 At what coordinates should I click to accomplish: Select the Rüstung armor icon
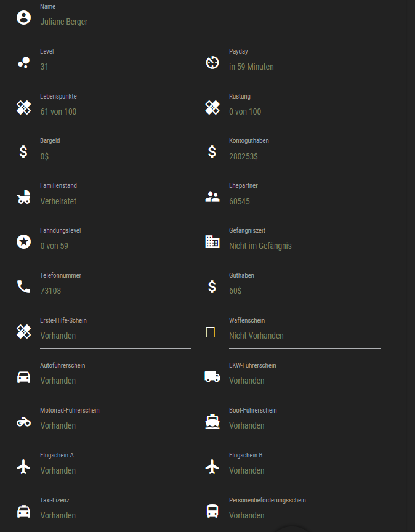[x=212, y=107]
